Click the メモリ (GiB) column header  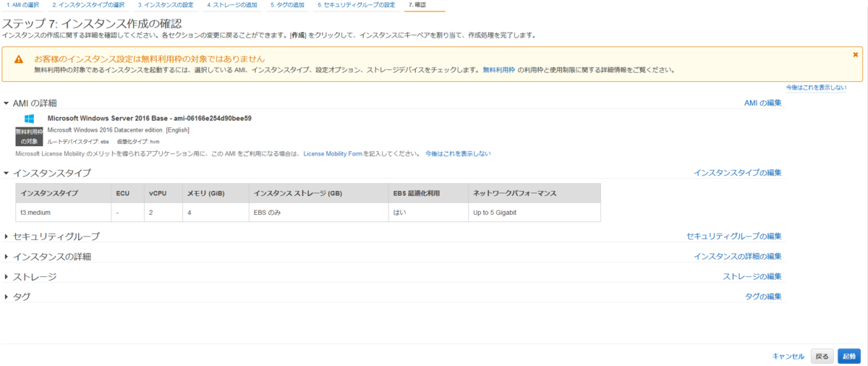(x=215, y=193)
